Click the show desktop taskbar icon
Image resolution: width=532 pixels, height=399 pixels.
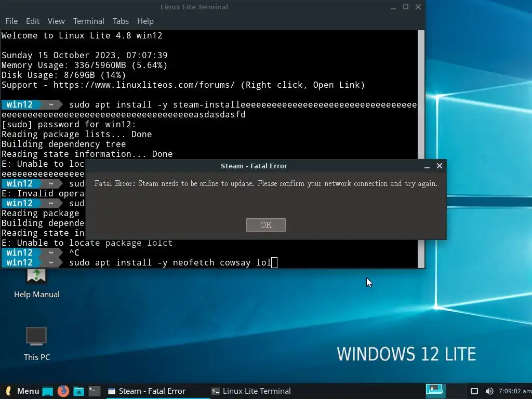(x=47, y=391)
